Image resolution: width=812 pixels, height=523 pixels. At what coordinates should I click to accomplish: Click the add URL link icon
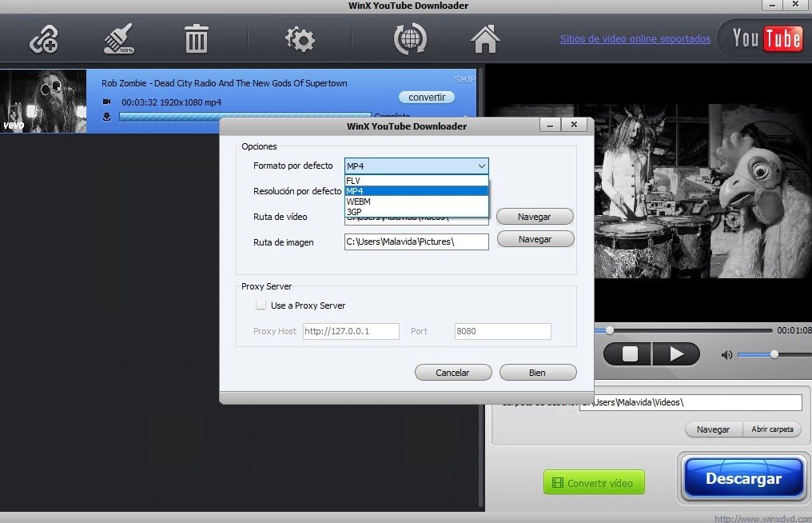43,39
